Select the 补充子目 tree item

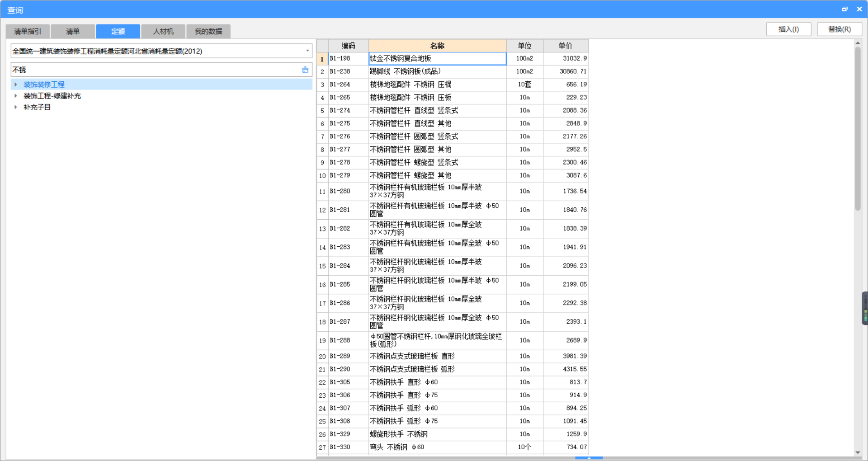(x=37, y=107)
